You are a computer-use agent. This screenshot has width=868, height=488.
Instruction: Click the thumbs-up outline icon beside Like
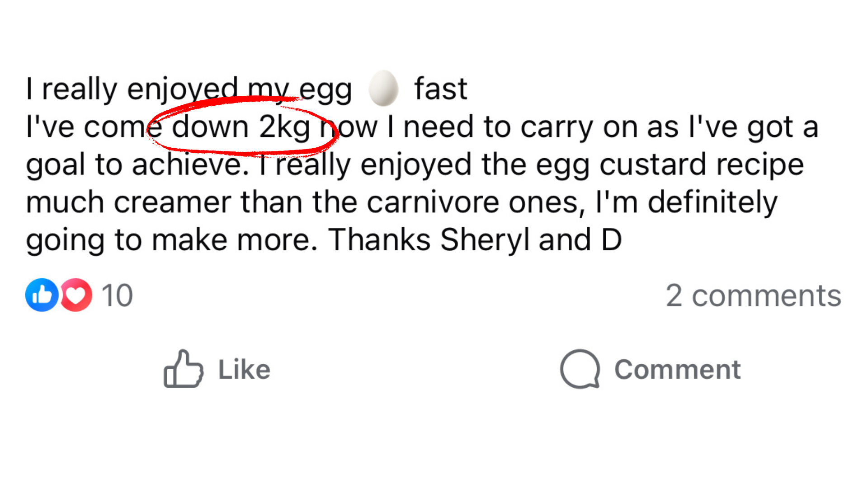pyautogui.click(x=183, y=369)
